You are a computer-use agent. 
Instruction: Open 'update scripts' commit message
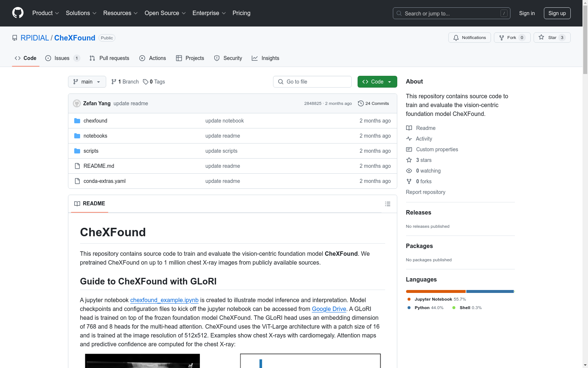coord(221,151)
